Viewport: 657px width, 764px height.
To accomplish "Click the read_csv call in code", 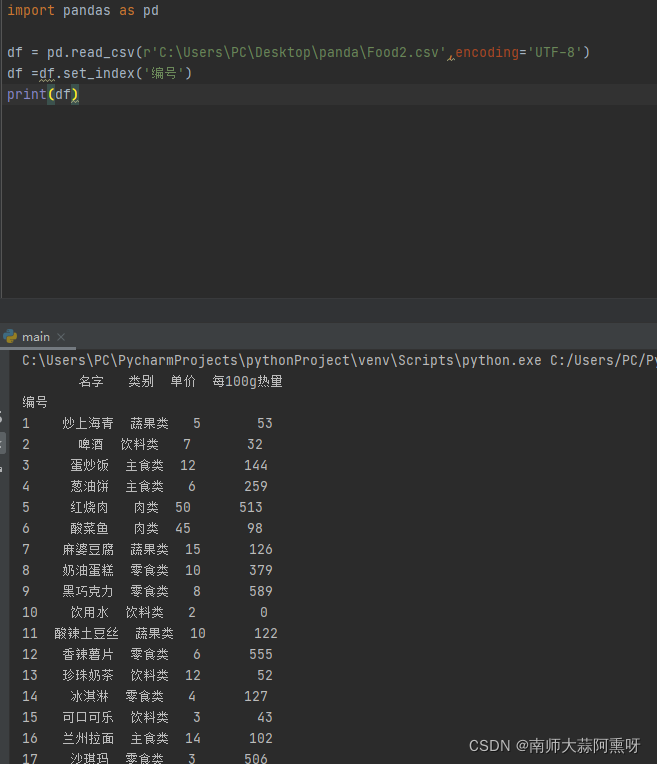I will coord(103,52).
